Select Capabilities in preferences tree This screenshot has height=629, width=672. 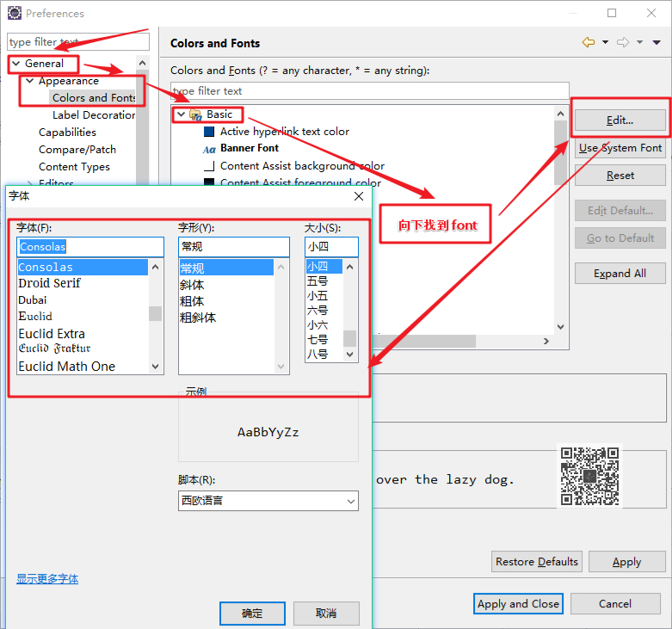pos(67,132)
